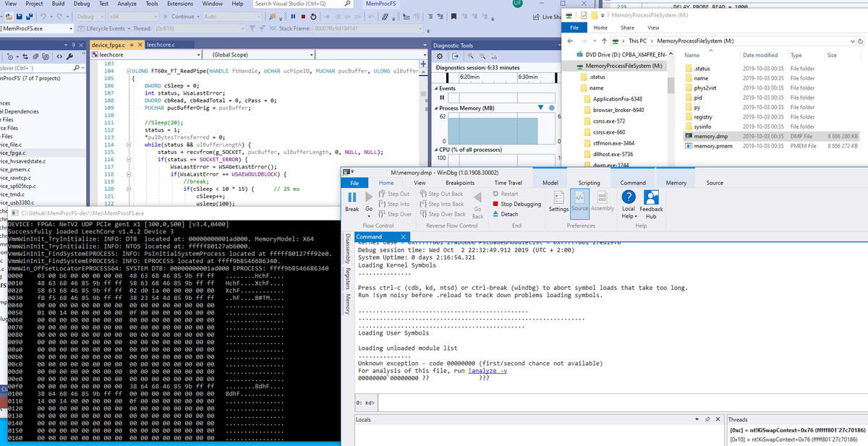Open Visual Studio Debug menu
The height and width of the screenshot is (446, 868).
point(83,4)
